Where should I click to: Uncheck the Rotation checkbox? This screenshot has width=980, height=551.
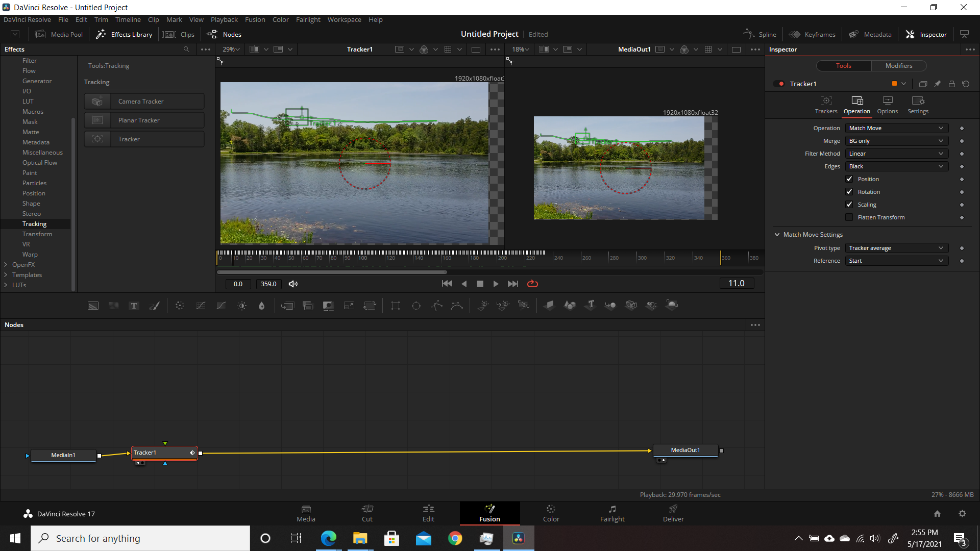(849, 192)
